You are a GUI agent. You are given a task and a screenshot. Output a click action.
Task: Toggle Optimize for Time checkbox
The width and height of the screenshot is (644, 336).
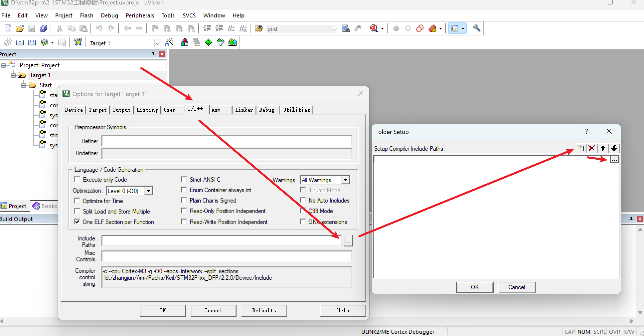[x=77, y=201]
